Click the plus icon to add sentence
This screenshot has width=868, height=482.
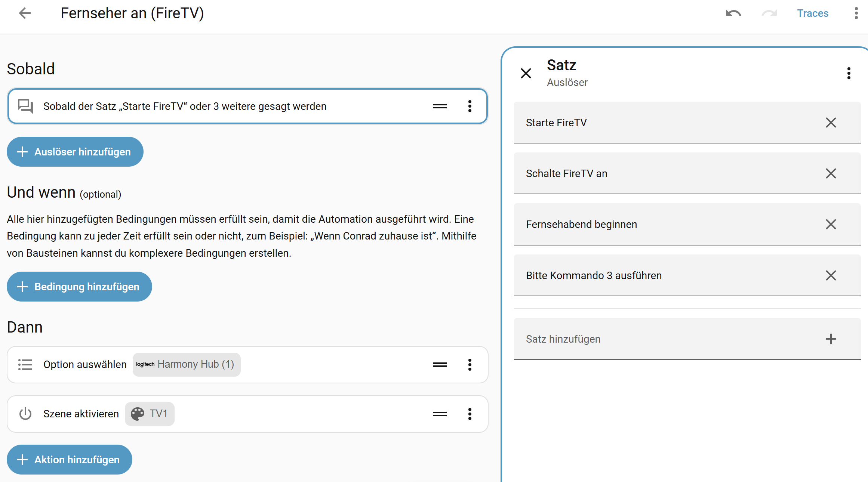click(x=831, y=339)
